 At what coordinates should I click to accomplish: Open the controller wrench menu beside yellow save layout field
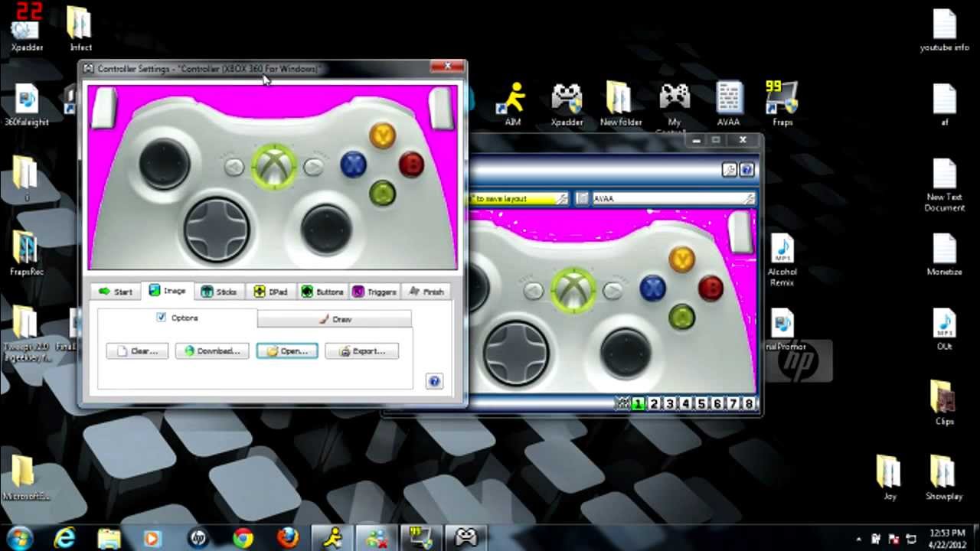[562, 198]
